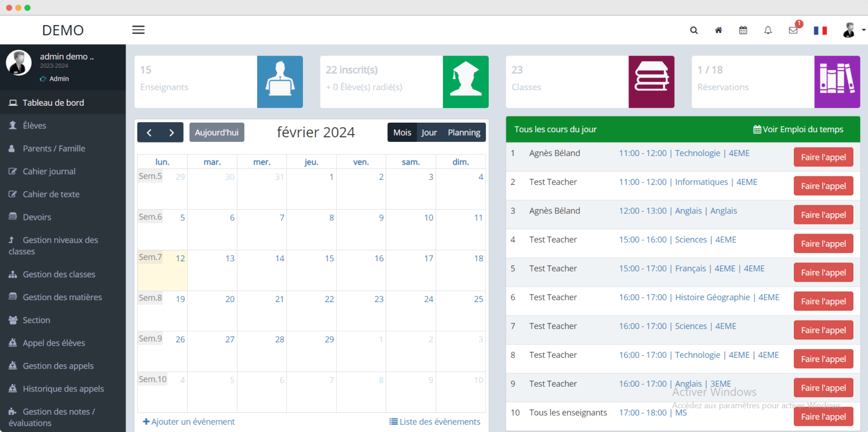Image resolution: width=868 pixels, height=432 pixels.
Task: Open the messages envelope with 1 unread
Action: 793,31
